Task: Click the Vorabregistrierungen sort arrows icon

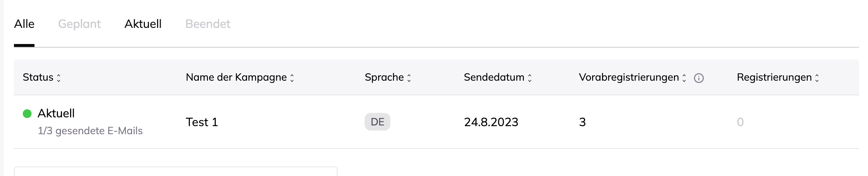Action: 684,78
